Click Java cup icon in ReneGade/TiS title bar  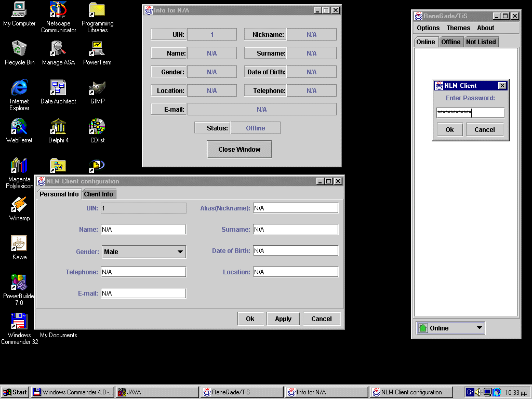418,16
